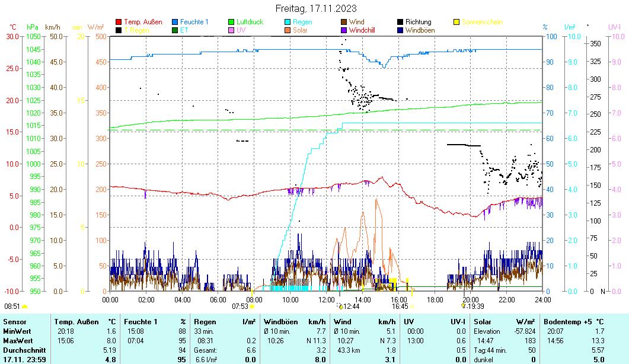Click the purple Windchill legend square
Viewport: 629px width, 364px height.
point(344,30)
